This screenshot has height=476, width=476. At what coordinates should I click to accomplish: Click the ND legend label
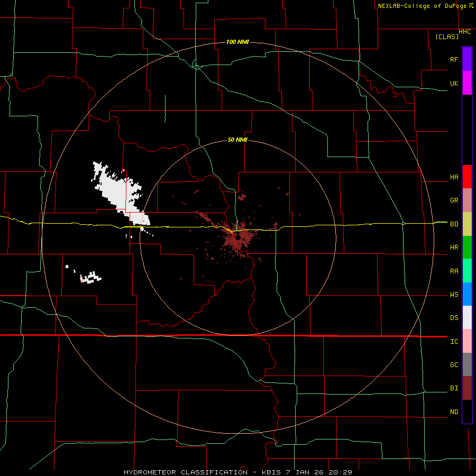pyautogui.click(x=454, y=412)
